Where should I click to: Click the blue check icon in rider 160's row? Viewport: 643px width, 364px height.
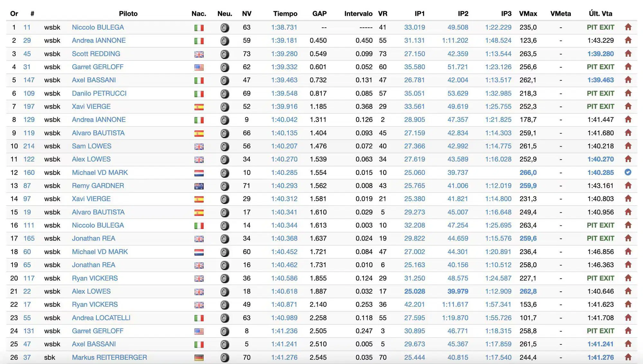[628, 172]
